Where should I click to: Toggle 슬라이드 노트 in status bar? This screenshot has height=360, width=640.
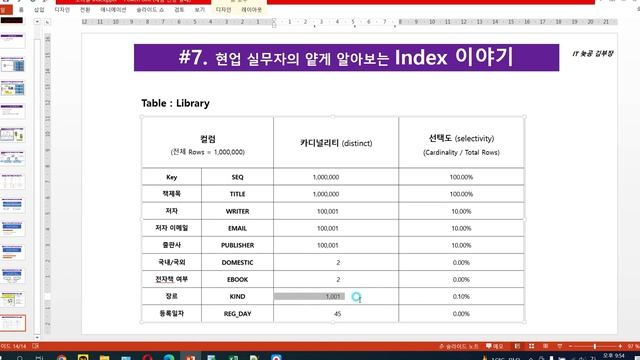(458, 346)
